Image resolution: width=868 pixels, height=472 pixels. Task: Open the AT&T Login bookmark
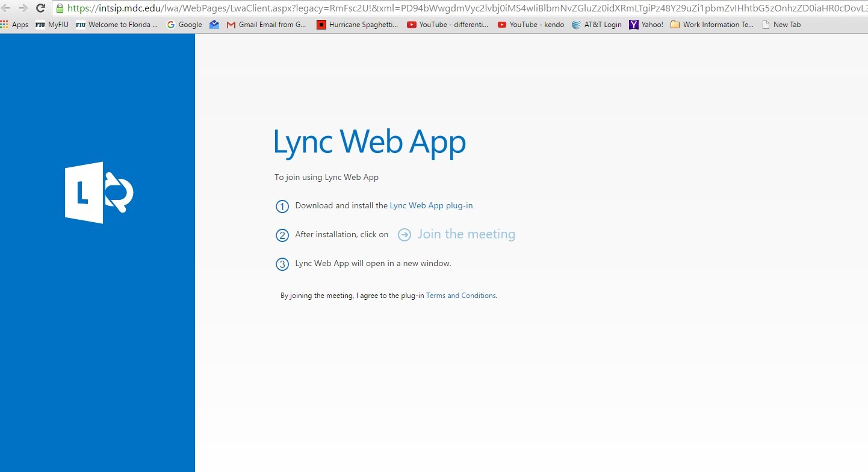(x=597, y=25)
